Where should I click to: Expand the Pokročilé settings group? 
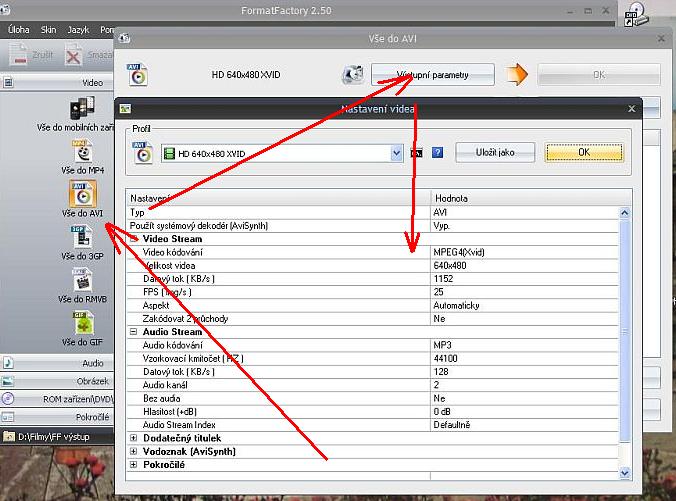click(134, 465)
